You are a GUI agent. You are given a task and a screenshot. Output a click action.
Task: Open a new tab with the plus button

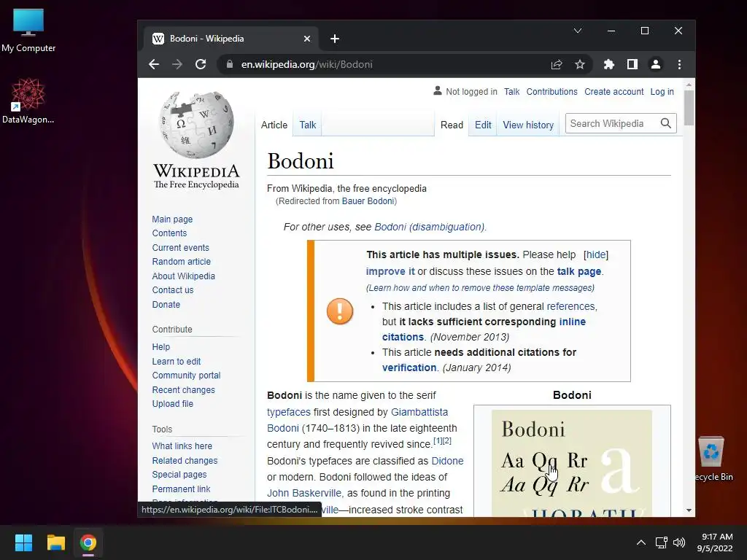point(335,39)
